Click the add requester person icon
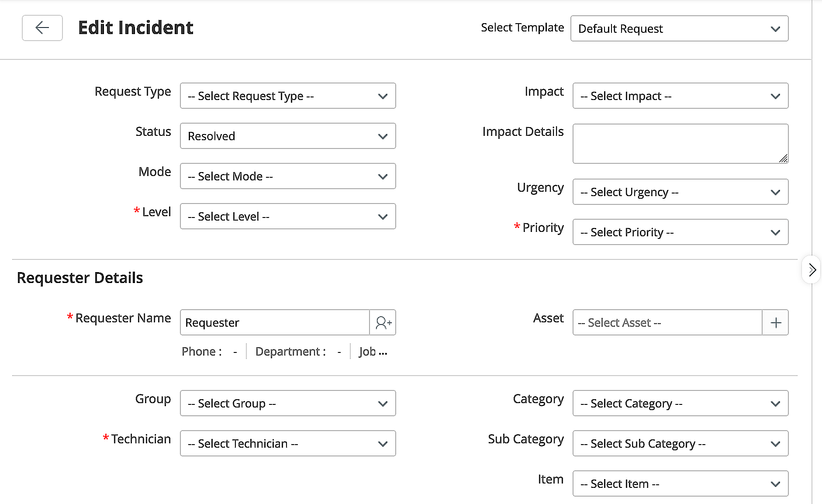This screenshot has height=504, width=822. [383, 322]
